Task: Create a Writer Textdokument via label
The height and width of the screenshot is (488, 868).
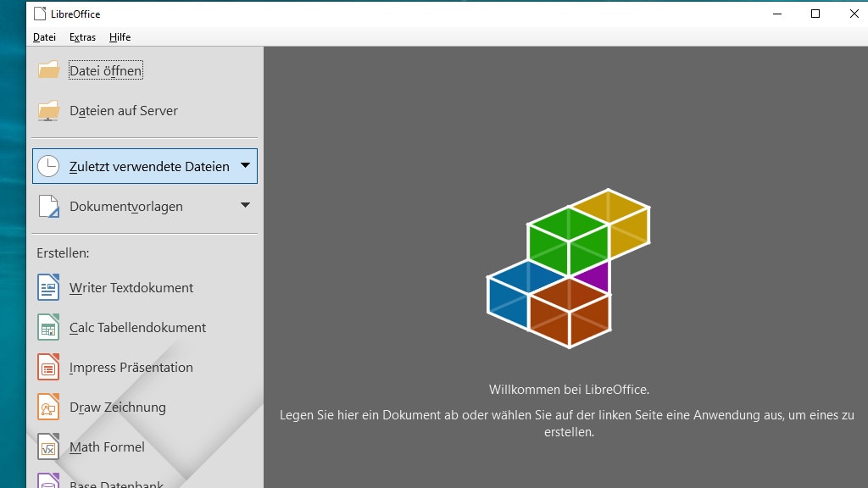Action: point(131,288)
